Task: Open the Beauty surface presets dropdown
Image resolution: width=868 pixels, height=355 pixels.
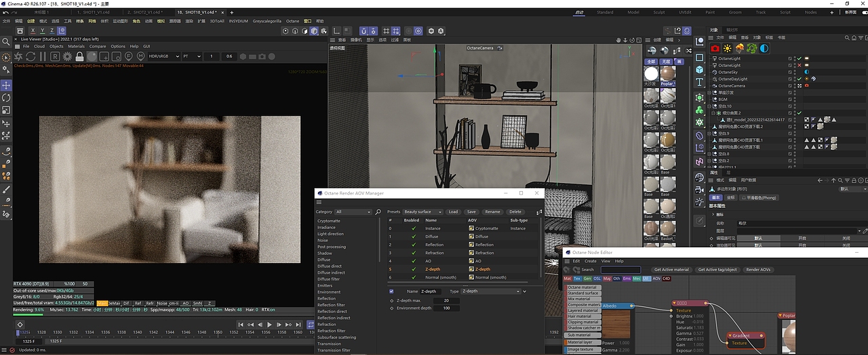Action: click(423, 212)
